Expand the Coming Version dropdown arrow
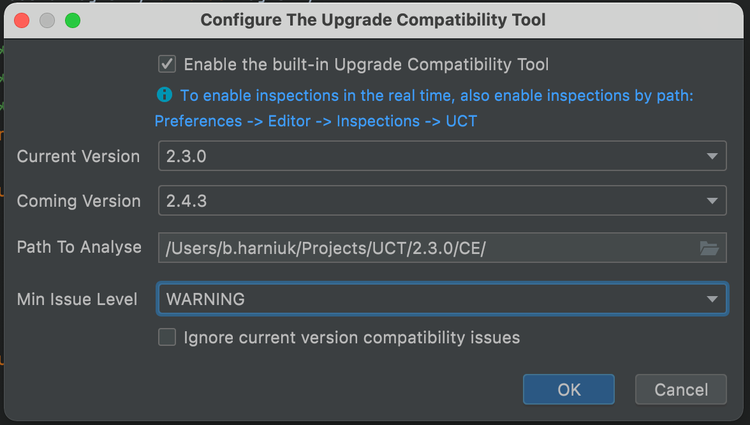 point(712,201)
